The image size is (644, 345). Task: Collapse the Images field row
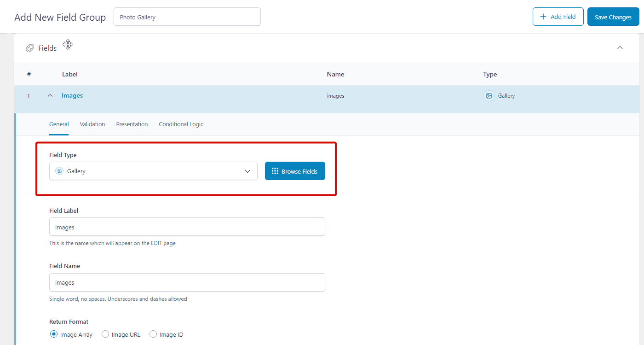[x=50, y=96]
